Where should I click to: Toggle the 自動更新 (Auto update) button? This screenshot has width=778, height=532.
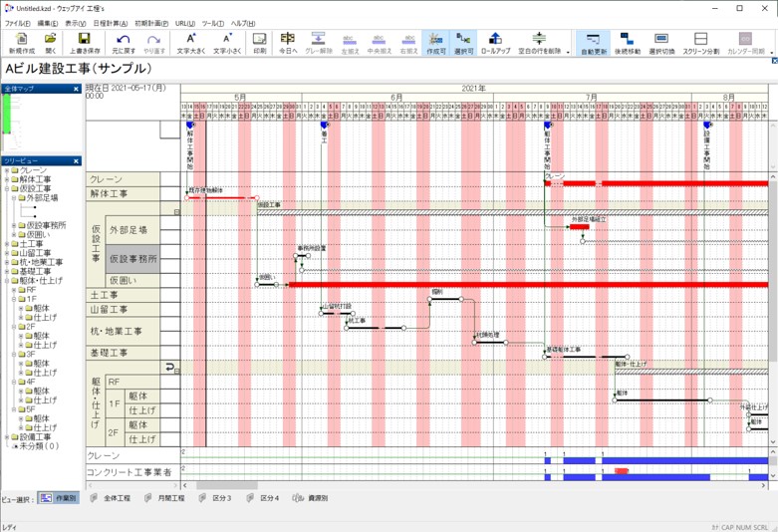click(x=593, y=43)
